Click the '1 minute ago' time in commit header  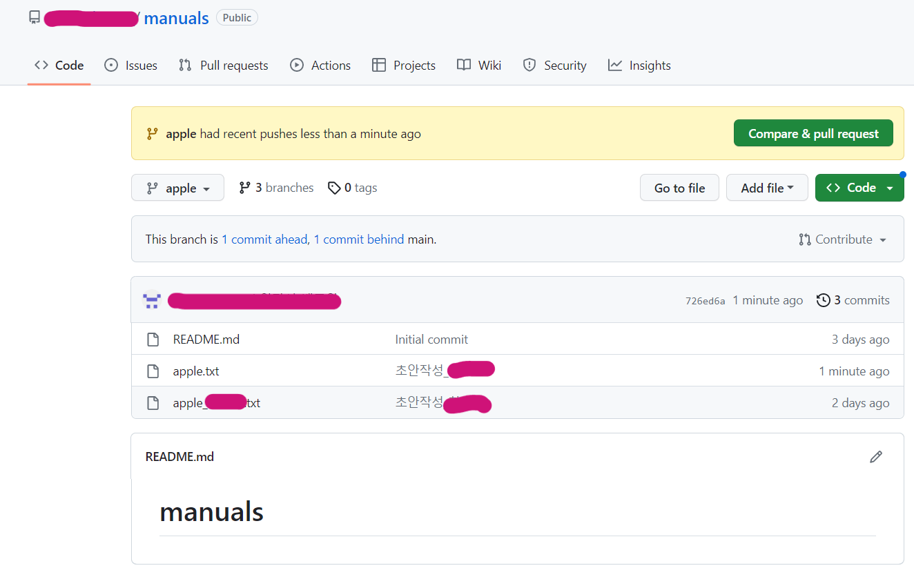[x=768, y=300]
